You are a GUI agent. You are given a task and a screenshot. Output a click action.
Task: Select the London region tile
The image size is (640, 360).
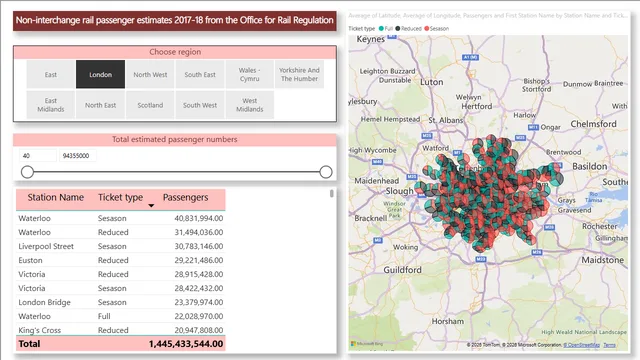click(x=100, y=74)
